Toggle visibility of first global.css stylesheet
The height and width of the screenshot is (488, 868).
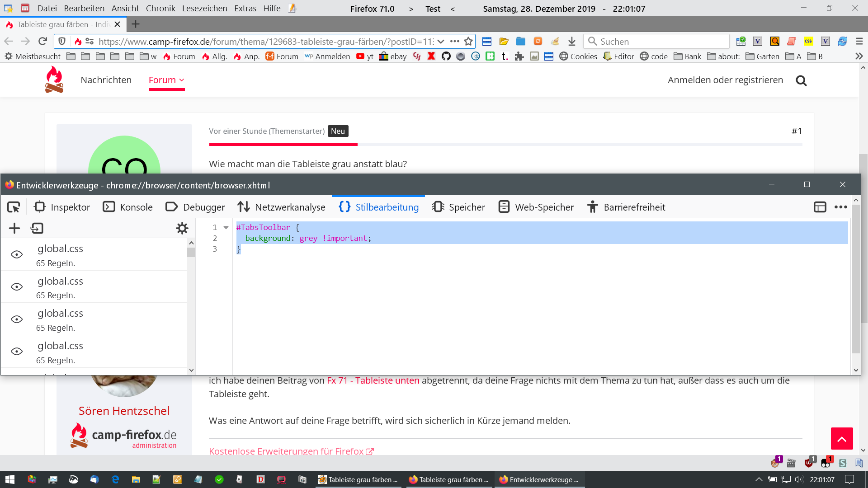[x=17, y=255]
